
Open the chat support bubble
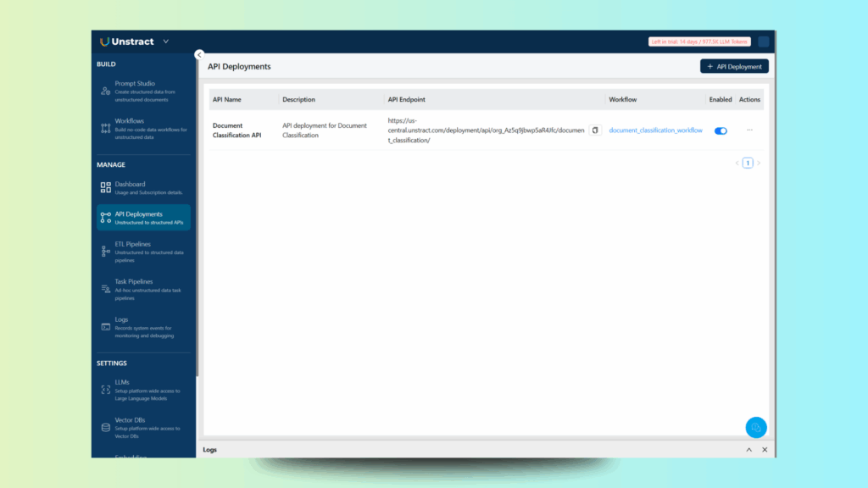coord(756,428)
